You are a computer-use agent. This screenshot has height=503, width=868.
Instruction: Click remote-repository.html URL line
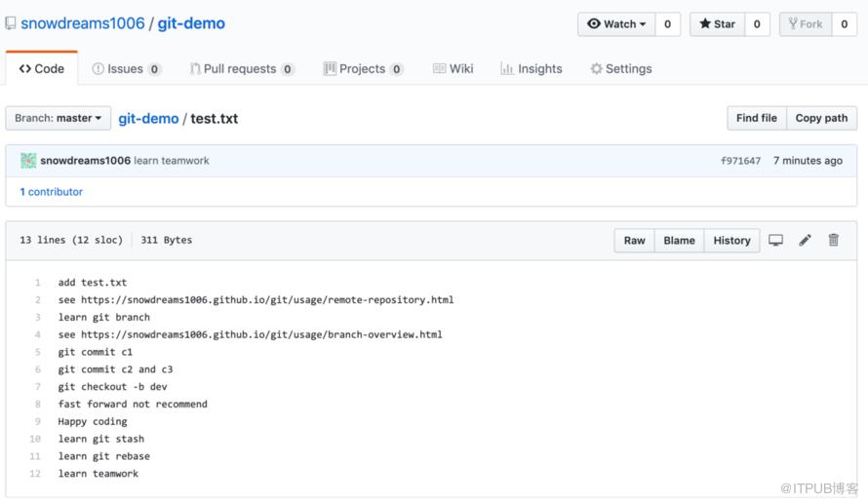[256, 300]
